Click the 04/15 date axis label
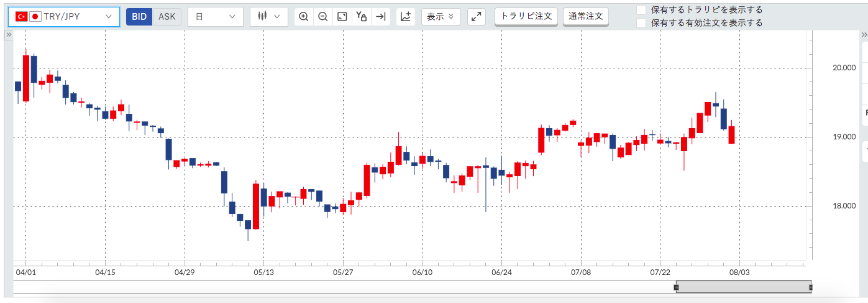The width and height of the screenshot is (868, 303). 105,272
